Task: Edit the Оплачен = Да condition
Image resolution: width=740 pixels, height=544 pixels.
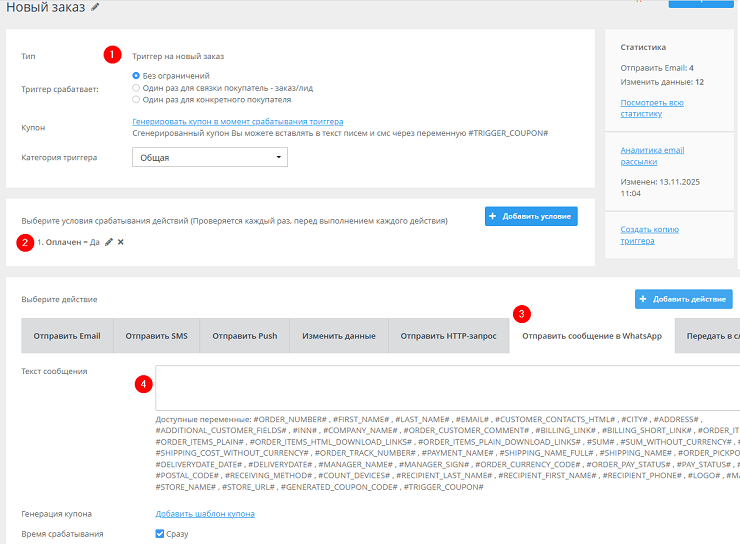Action: [x=109, y=242]
